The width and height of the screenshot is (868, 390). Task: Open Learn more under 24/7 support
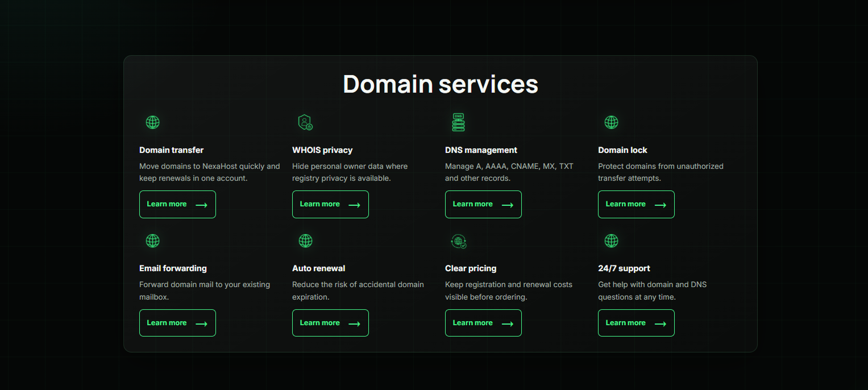[x=636, y=323]
